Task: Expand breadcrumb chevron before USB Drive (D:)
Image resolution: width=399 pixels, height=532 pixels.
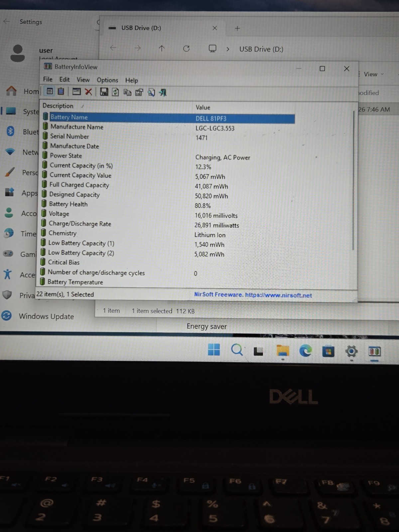Action: (x=228, y=49)
